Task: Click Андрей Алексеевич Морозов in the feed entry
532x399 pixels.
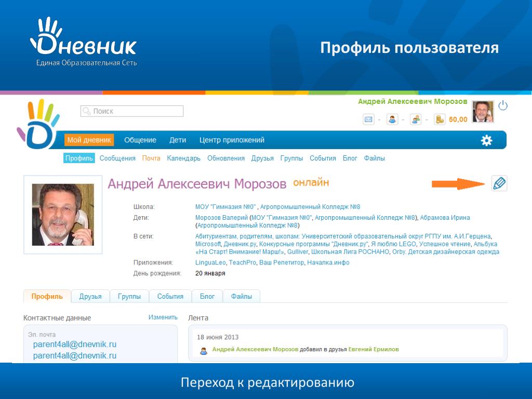Action: 255,349
